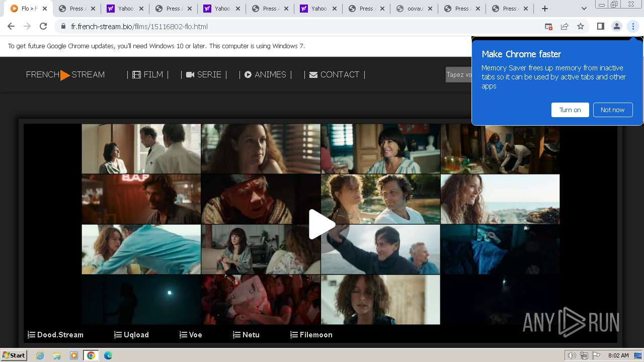Viewport: 644px width, 362px height.
Task: Choose the Dood.Stream player
Action: (55, 334)
